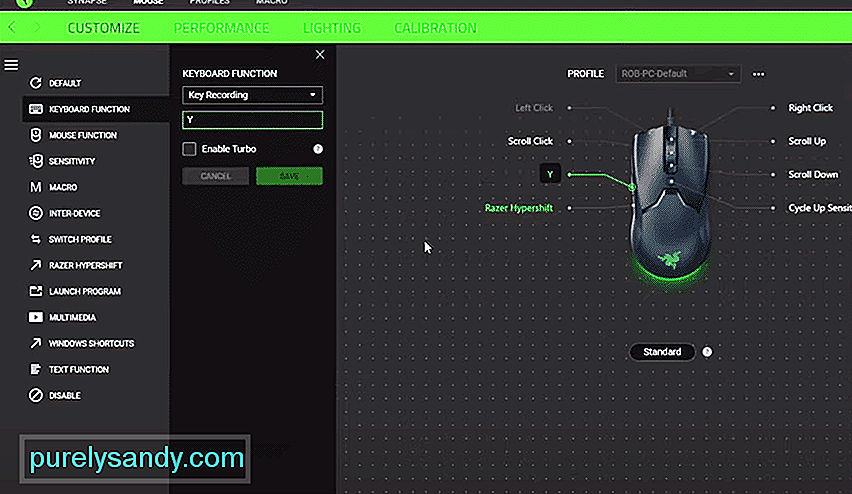This screenshot has width=852, height=494.
Task: Go forward with the right arrow
Action: 37,27
